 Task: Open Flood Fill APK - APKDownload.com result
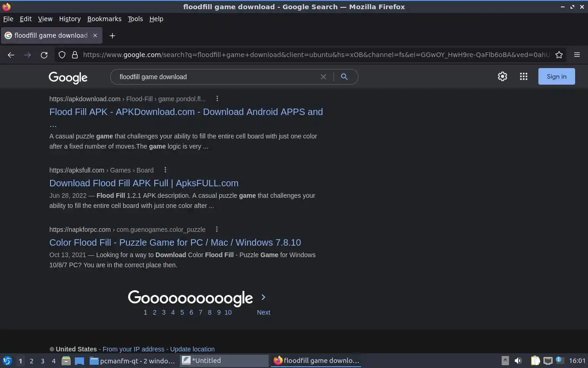186,118
